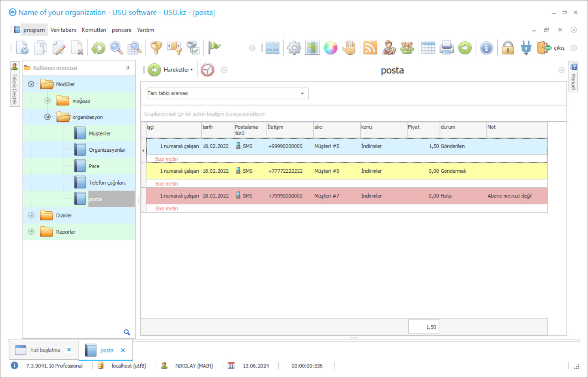Image resolution: width=588 pixels, height=378 pixels.
Task: Open Müşteriler in the tree
Action: pos(100,133)
